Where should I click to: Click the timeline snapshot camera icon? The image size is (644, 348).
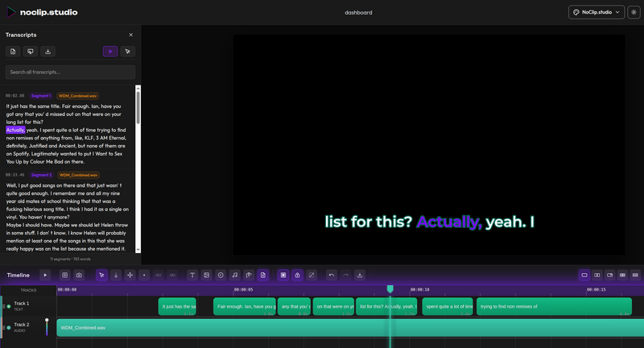pyautogui.click(x=79, y=275)
